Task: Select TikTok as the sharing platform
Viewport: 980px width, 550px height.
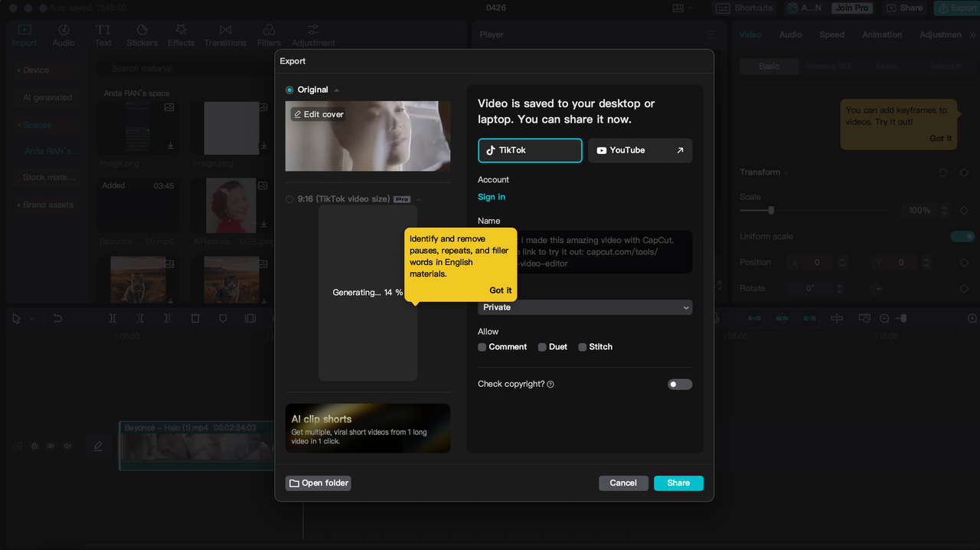Action: click(x=530, y=150)
